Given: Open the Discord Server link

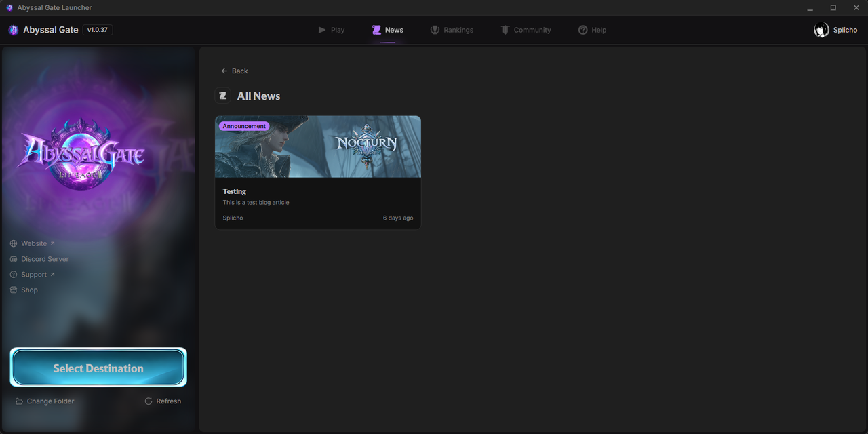Looking at the screenshot, I should pos(39,259).
